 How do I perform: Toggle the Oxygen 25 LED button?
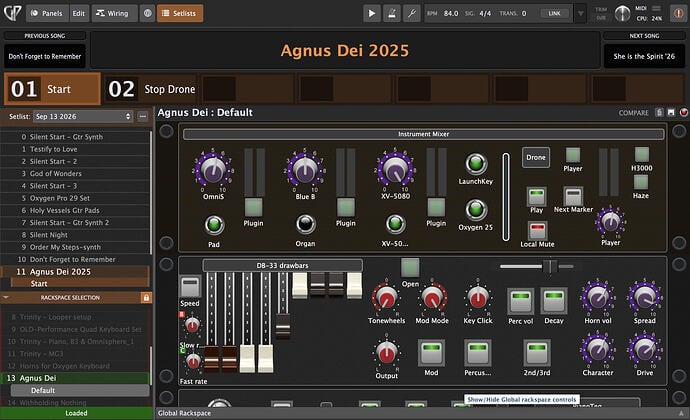[x=476, y=209]
